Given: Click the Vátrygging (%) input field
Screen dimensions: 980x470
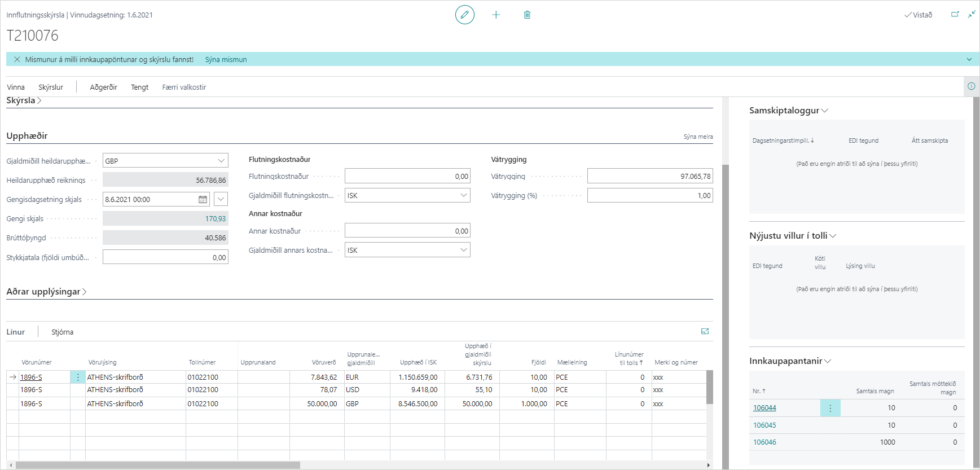Looking at the screenshot, I should point(649,195).
